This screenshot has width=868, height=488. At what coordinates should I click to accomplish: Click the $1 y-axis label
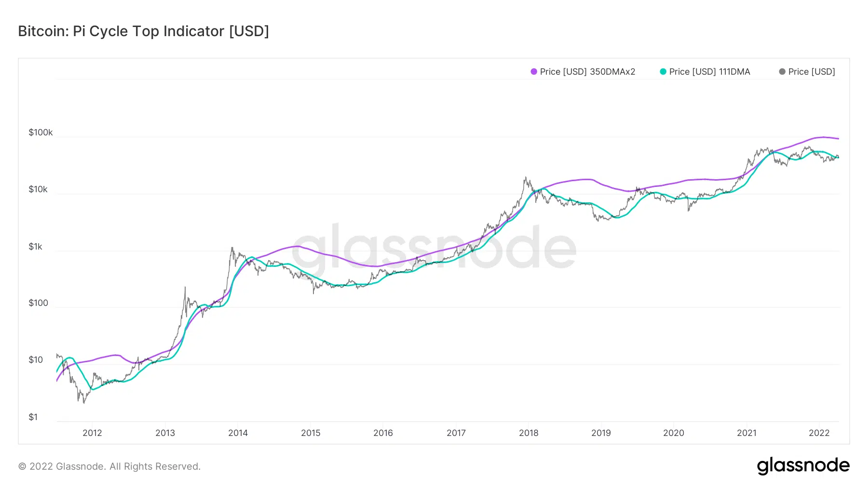pyautogui.click(x=33, y=417)
